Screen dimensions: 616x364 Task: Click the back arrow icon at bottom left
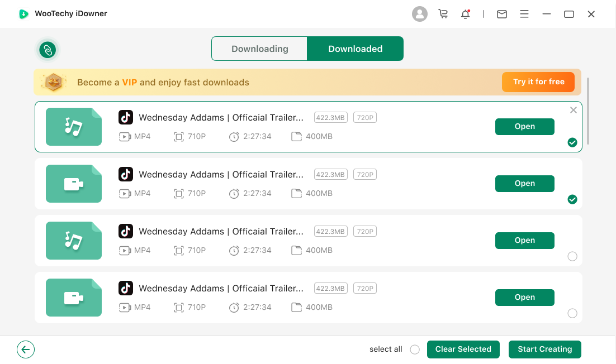pos(26,349)
